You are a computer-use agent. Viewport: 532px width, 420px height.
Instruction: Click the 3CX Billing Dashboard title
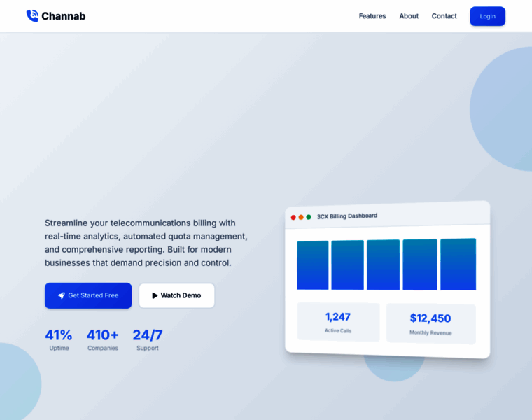point(347,216)
